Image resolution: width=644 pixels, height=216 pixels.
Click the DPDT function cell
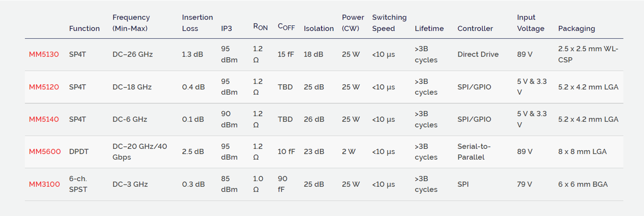click(79, 152)
